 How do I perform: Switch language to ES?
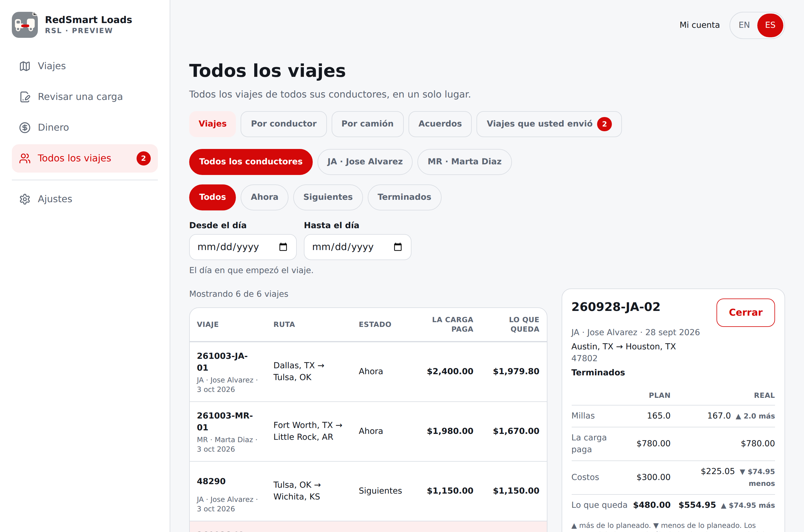[770, 25]
